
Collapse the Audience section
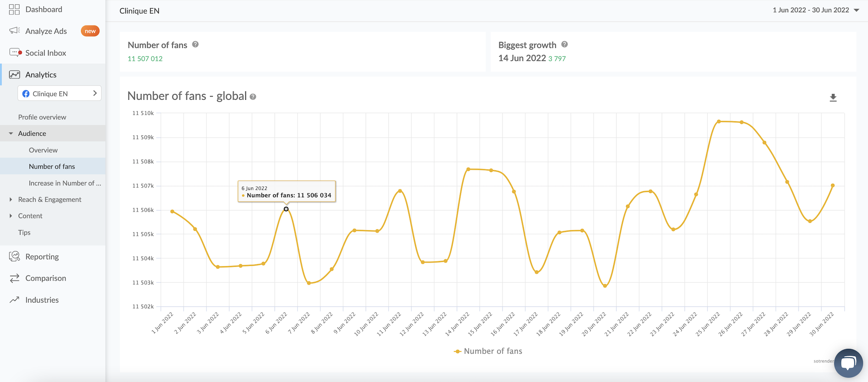point(11,134)
